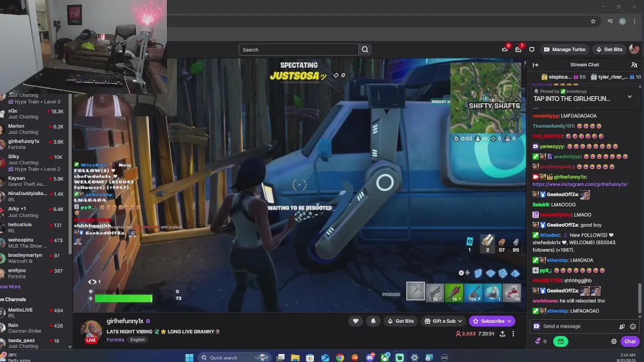Viewport: 644px width, 362px height.
Task: Click the search magnifier button
Action: point(365,49)
